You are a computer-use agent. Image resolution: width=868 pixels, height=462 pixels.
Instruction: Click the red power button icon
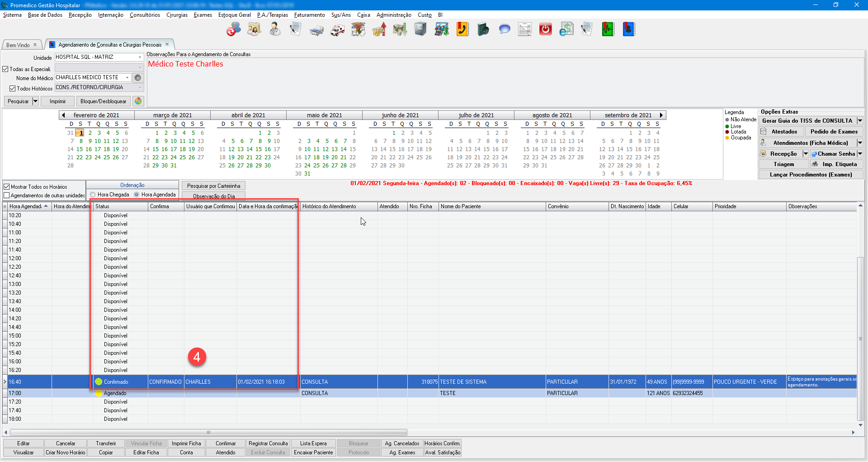tap(545, 30)
